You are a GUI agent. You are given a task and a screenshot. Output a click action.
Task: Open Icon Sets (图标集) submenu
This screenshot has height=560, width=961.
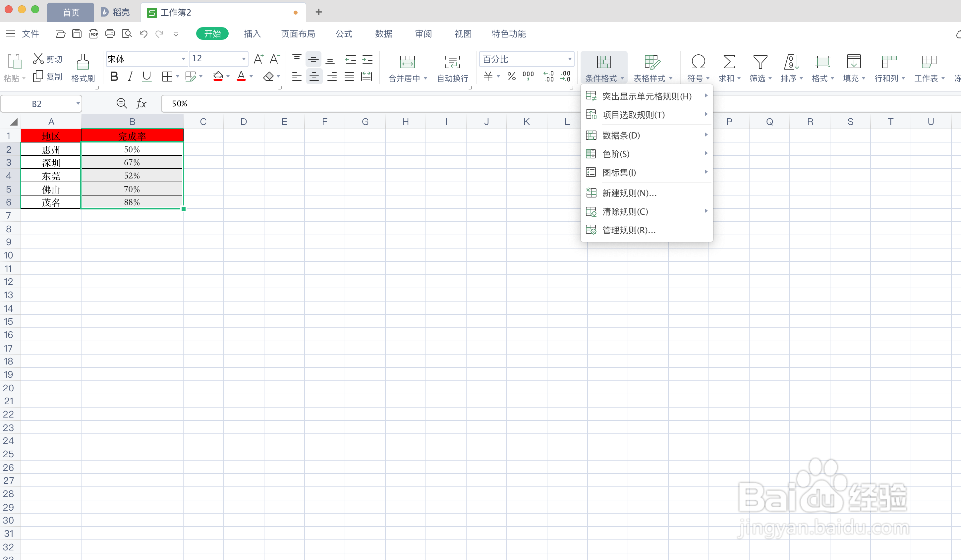tap(647, 172)
